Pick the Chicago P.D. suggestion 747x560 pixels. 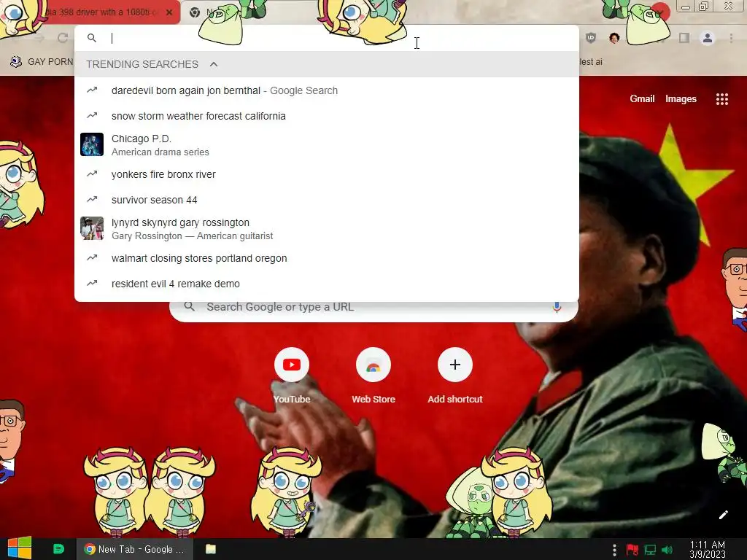click(327, 145)
